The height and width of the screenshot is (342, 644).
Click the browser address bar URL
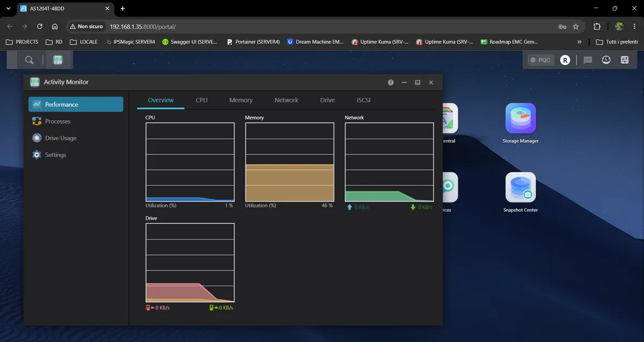tap(143, 26)
